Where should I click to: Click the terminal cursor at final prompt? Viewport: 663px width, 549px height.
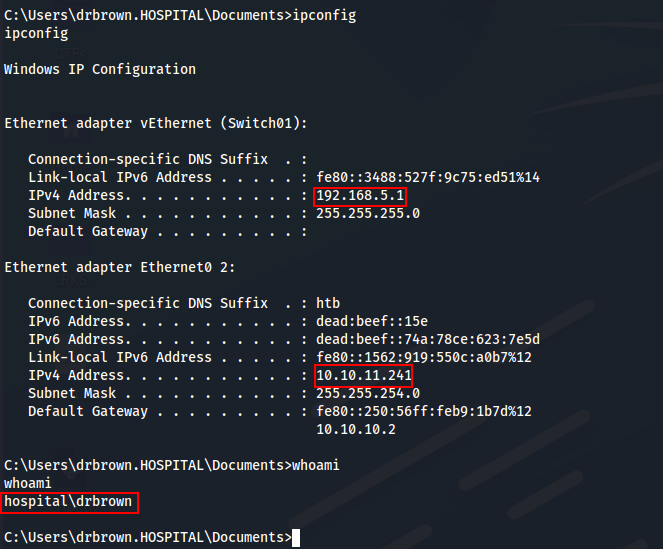(296, 538)
